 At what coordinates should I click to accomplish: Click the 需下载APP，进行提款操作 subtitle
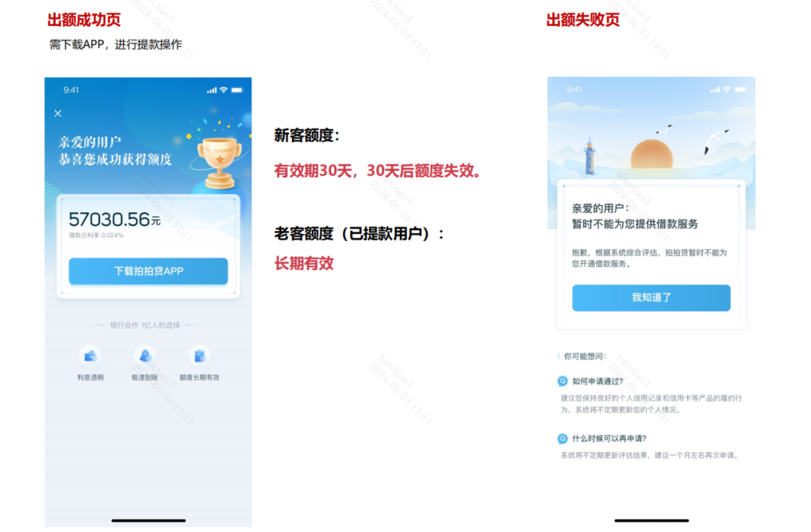coord(115,44)
